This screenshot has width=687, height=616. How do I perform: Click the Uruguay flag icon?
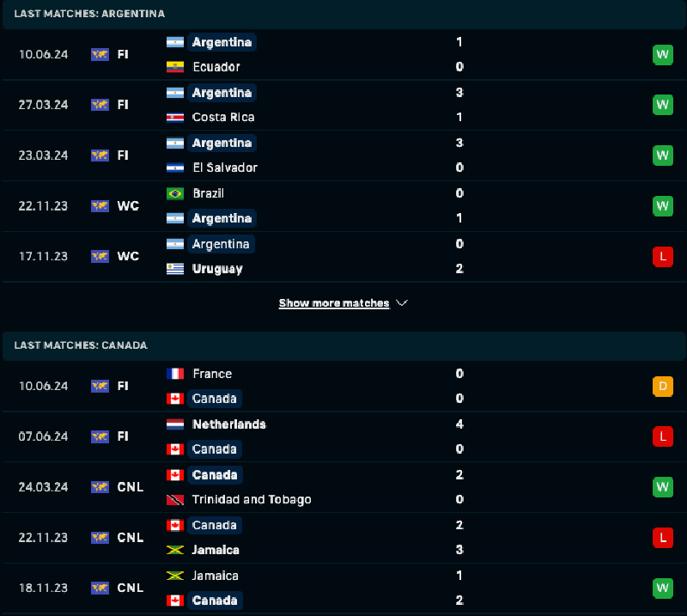coord(175,269)
